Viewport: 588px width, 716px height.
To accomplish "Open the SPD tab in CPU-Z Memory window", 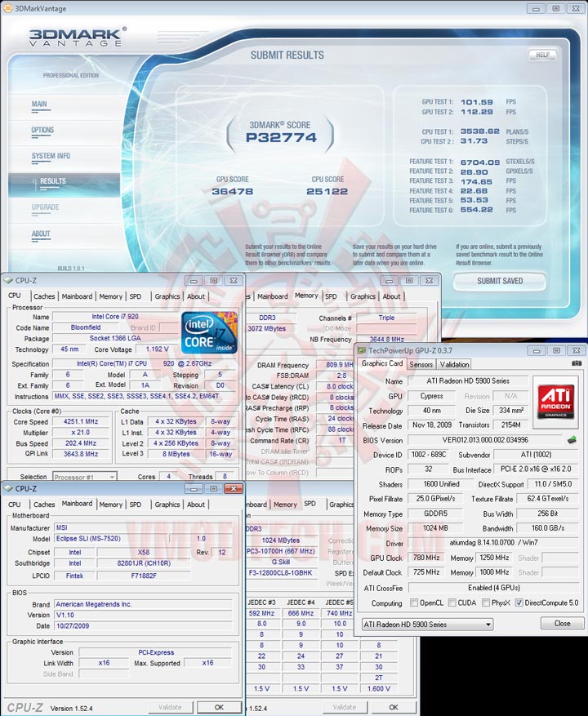I will pos(331,296).
